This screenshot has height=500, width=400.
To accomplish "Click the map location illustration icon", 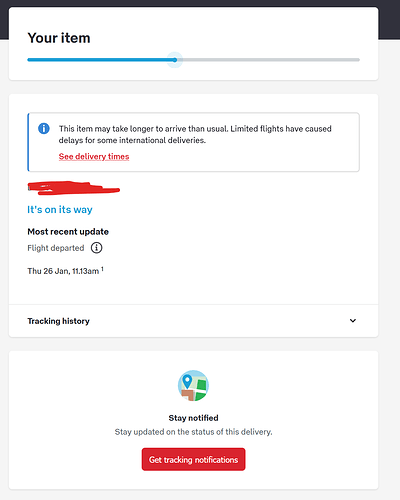I will point(193,386).
